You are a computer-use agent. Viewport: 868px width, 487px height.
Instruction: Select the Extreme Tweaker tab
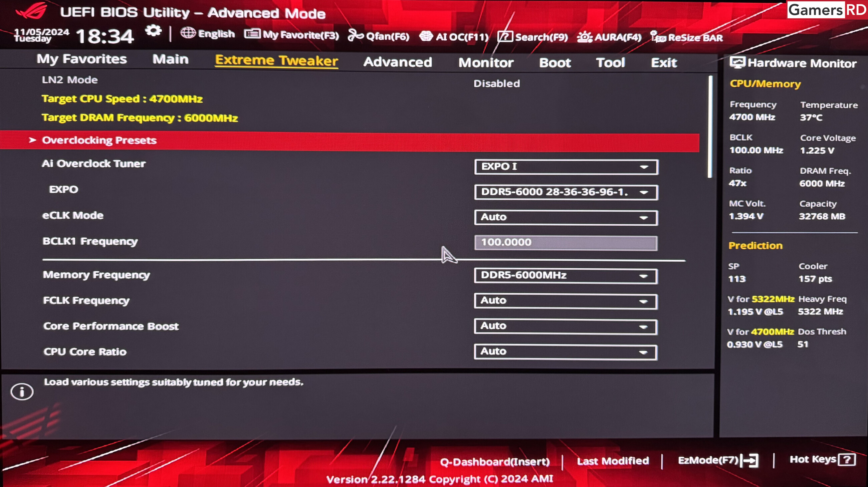[277, 61]
